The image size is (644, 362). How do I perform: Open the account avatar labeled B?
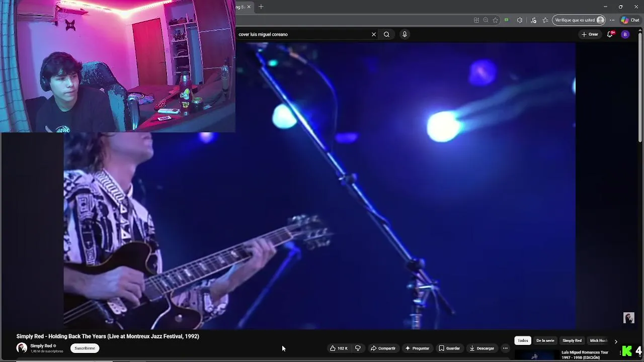click(x=625, y=34)
